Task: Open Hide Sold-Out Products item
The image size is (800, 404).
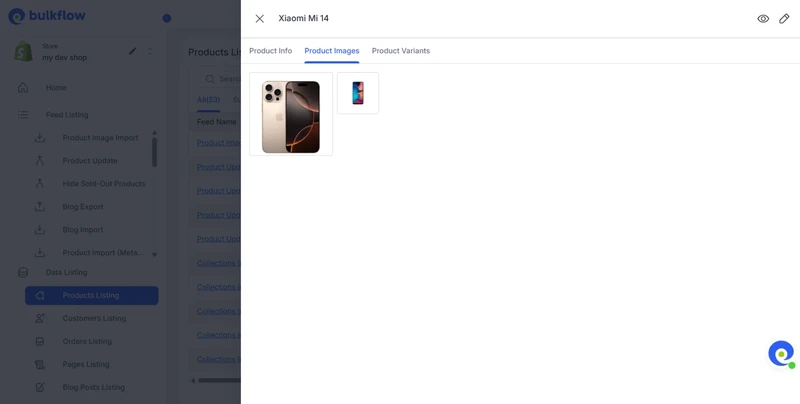Action: (104, 184)
